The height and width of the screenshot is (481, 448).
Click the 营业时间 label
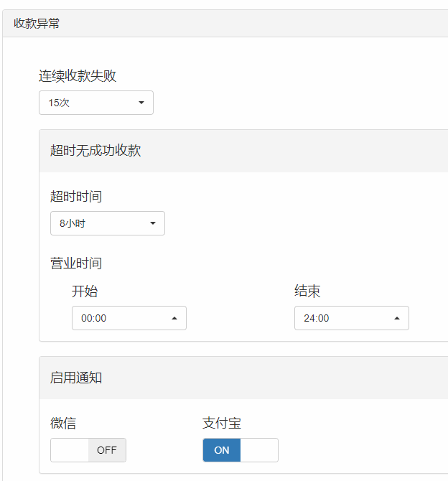[76, 263]
